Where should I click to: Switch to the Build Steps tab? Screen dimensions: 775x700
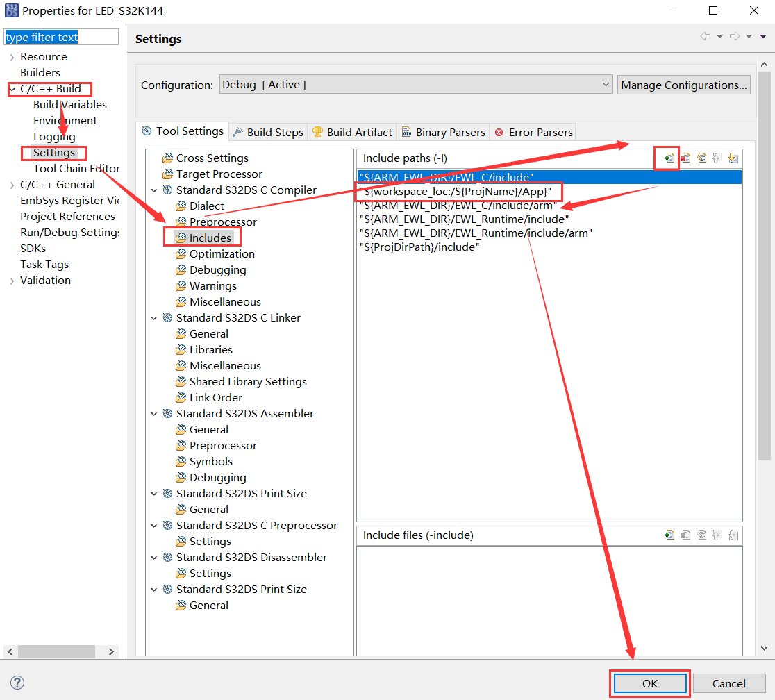pos(268,132)
